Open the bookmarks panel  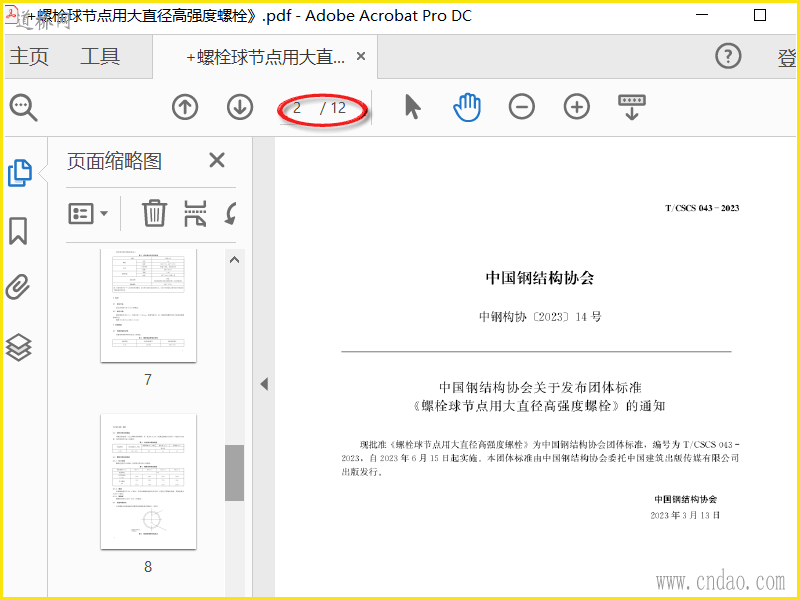18,231
